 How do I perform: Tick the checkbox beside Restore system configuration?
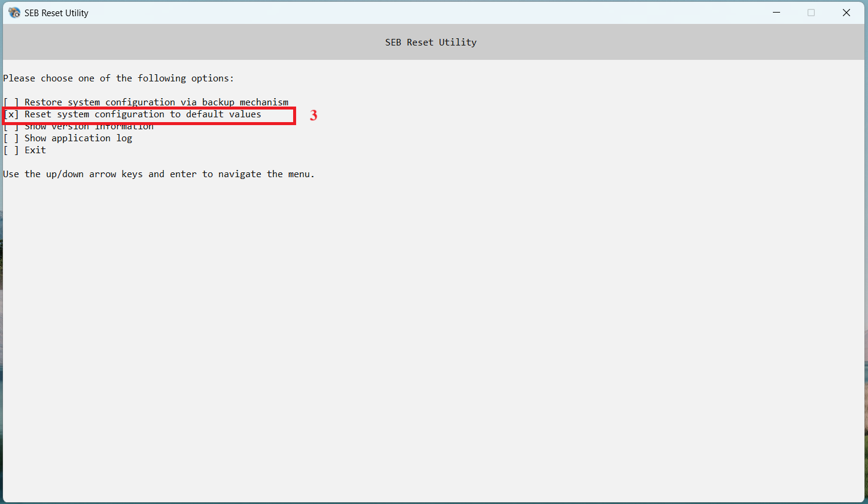click(x=11, y=102)
